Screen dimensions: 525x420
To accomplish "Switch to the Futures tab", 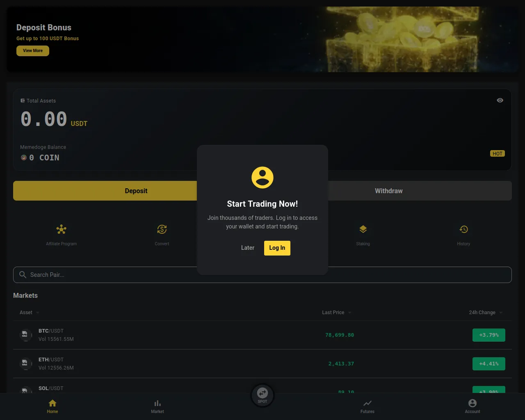I will (x=367, y=406).
